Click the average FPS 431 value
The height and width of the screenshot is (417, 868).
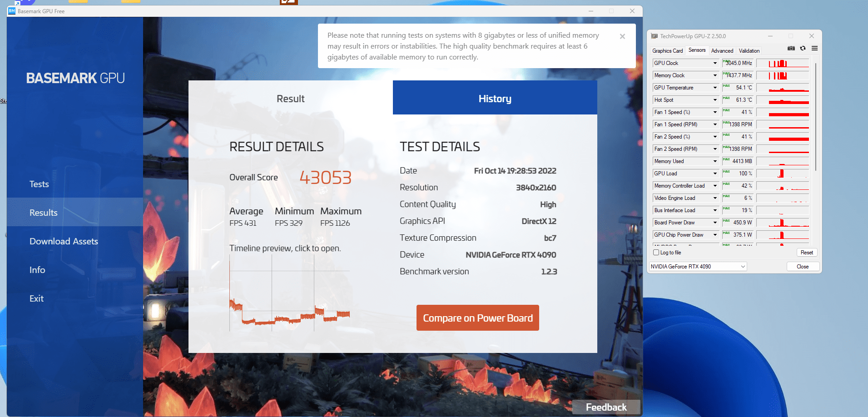pos(243,223)
